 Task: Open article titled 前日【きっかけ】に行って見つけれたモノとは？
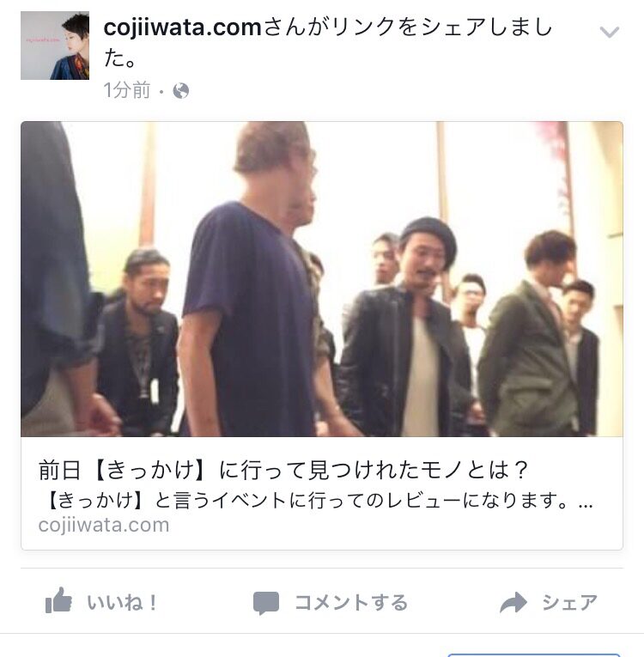pos(283,469)
